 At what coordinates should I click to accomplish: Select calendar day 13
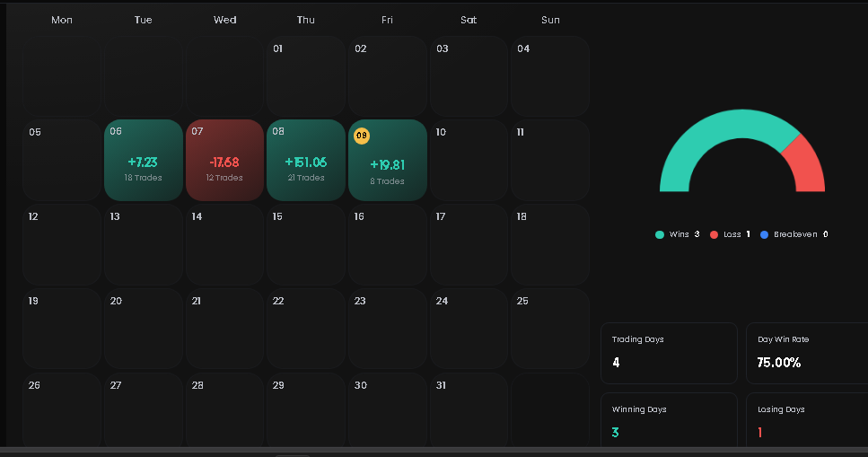[144, 244]
